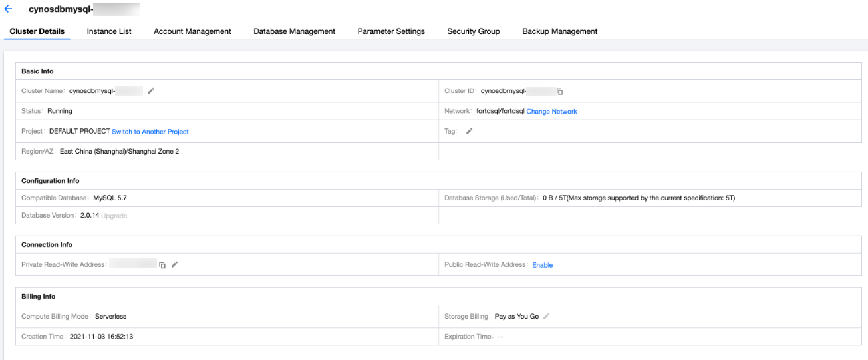
Task: Go to the Database Management tab
Action: (294, 31)
